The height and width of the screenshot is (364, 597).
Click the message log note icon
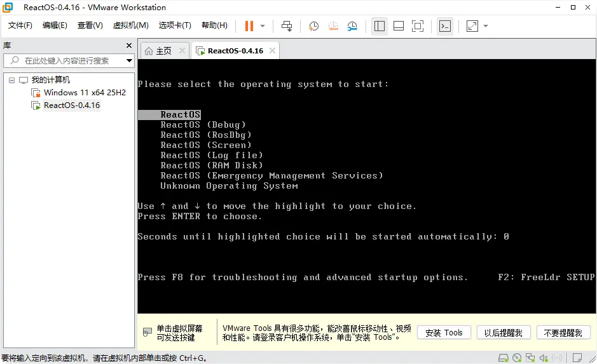[577, 358]
